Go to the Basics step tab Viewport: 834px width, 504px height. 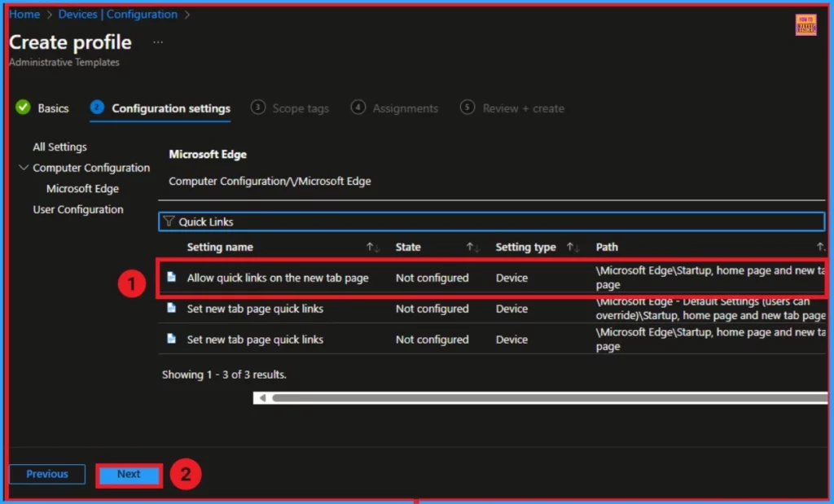pos(42,108)
